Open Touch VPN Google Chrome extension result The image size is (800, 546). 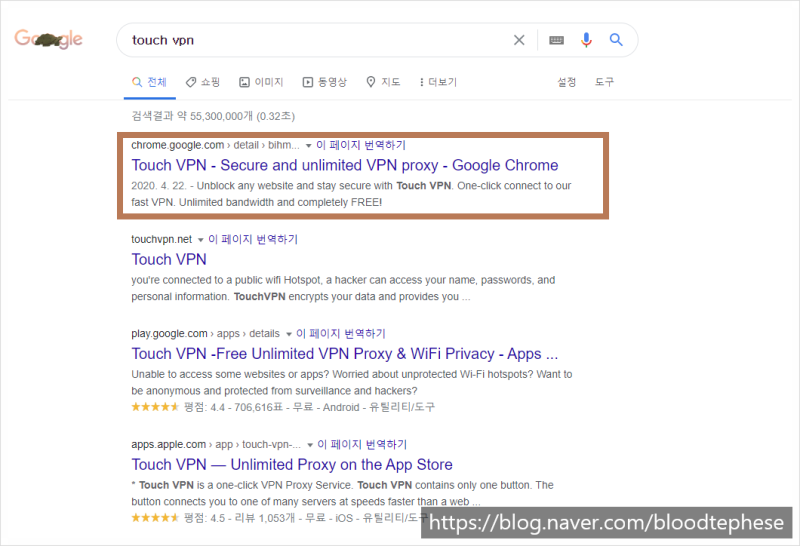[345, 165]
